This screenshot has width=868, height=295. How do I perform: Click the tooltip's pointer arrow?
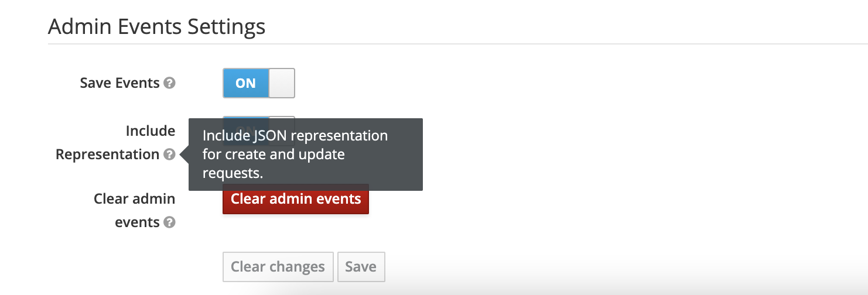click(184, 155)
